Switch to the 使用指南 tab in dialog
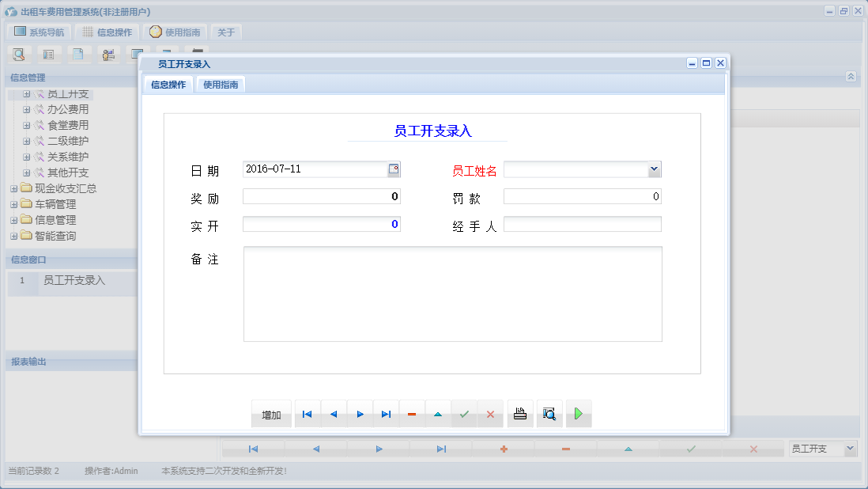868x489 pixels. [x=221, y=85]
